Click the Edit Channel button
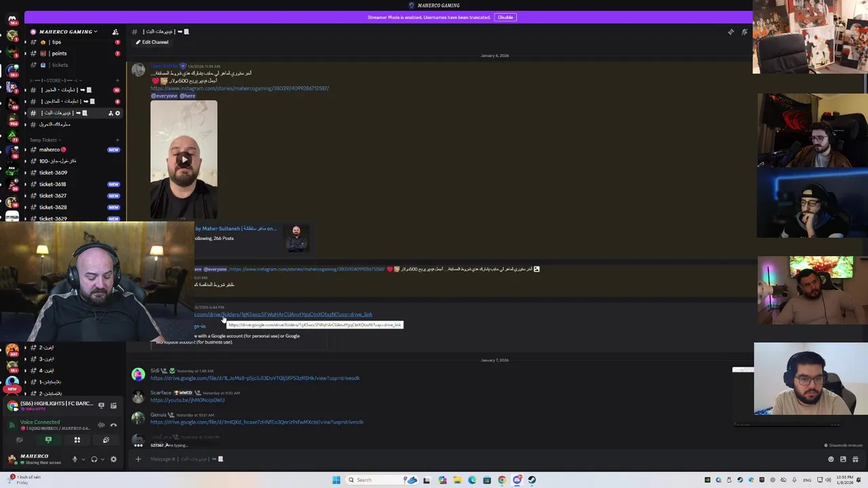Viewport: 868px width, 488px height. (152, 42)
